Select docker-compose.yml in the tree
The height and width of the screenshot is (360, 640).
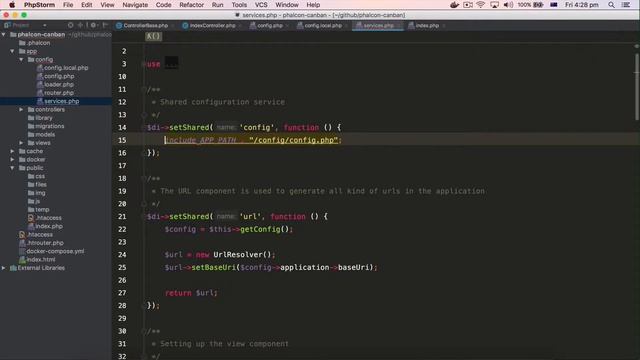(55, 251)
